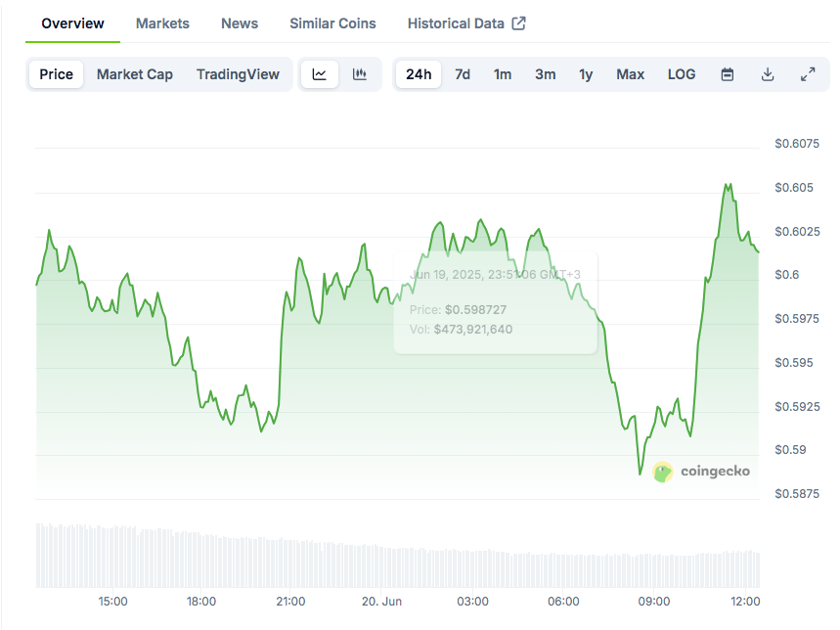This screenshot has width=840, height=630.
Task: Click external link icon beside Historical Data
Action: (x=519, y=23)
